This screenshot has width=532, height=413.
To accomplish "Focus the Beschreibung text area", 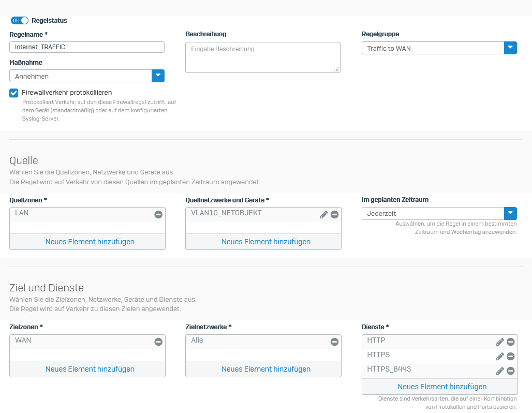I will click(x=263, y=57).
